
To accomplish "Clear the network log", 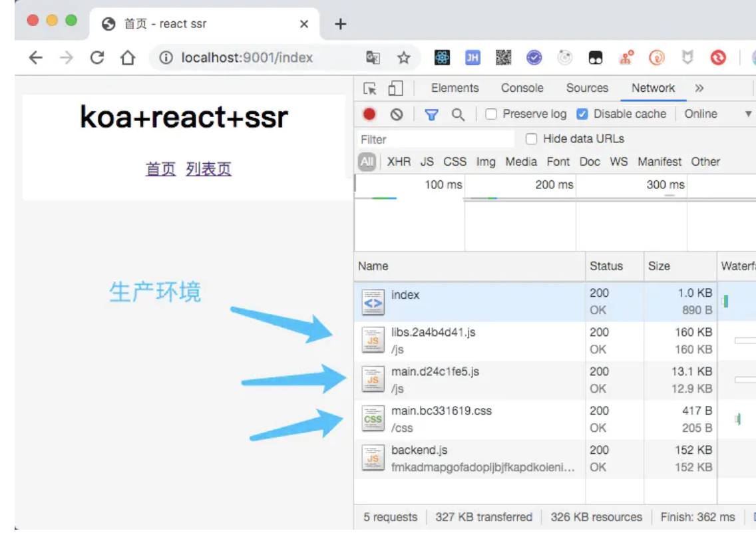I will click(397, 114).
